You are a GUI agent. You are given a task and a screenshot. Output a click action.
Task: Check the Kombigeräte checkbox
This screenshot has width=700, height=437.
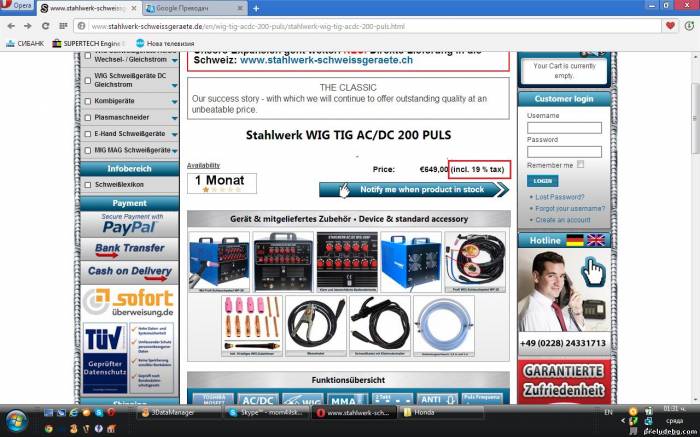tap(88, 102)
